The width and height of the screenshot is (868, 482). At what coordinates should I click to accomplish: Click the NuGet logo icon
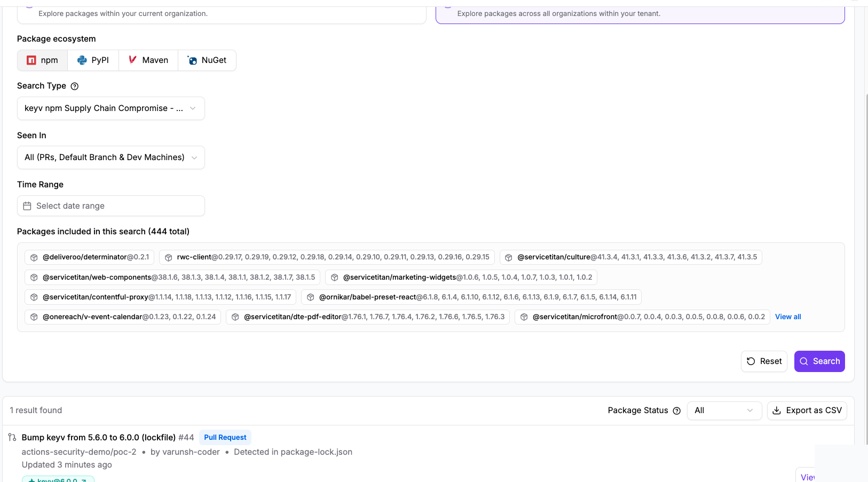(x=192, y=60)
